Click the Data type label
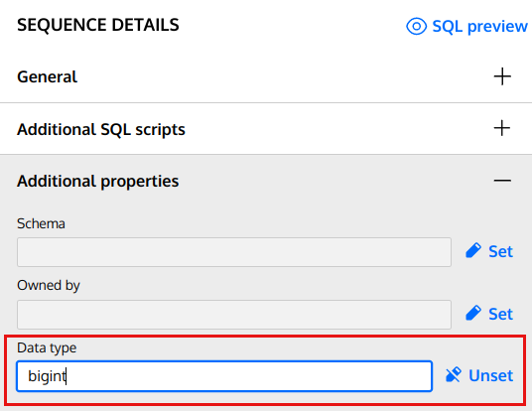Viewport: 532px width, 411px height. pyautogui.click(x=47, y=348)
